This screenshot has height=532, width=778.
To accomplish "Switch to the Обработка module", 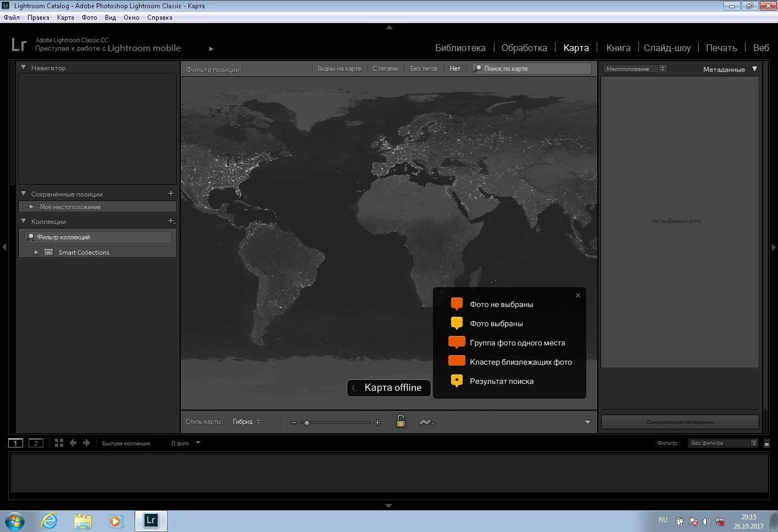I will pos(524,48).
